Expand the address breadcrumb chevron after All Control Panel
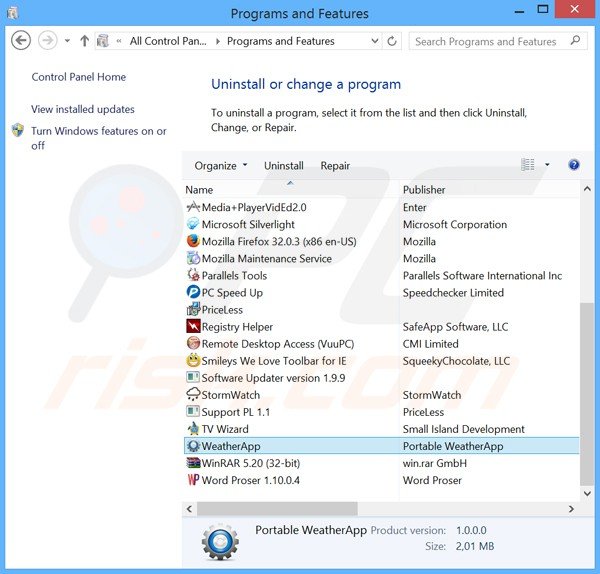Viewport: 600px width, 574px height. [x=217, y=41]
